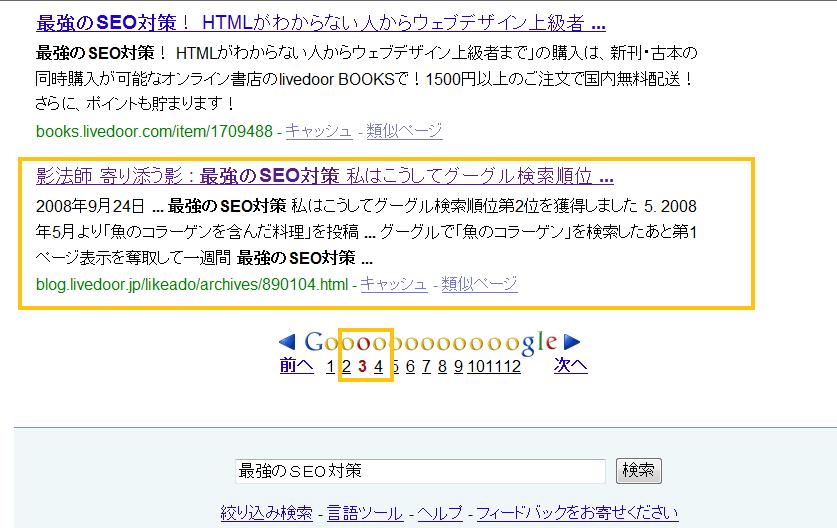Viewport: 837px width, 528px height.
Task: Jump to results page 8
Action: tap(442, 367)
